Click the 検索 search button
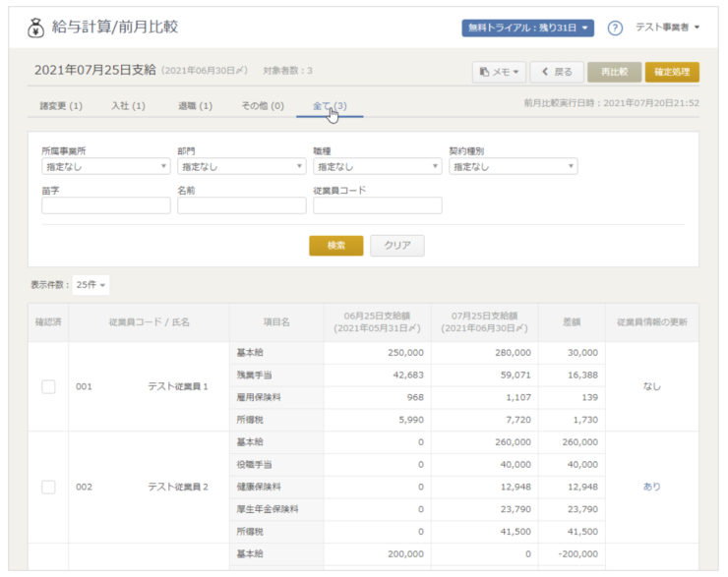 pyautogui.click(x=336, y=246)
